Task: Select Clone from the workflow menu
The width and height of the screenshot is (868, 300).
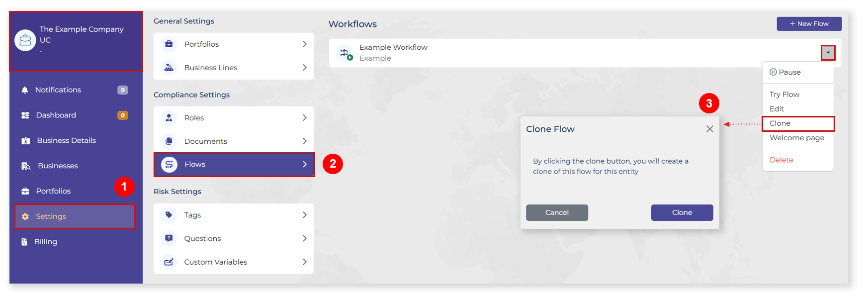Action: [780, 123]
